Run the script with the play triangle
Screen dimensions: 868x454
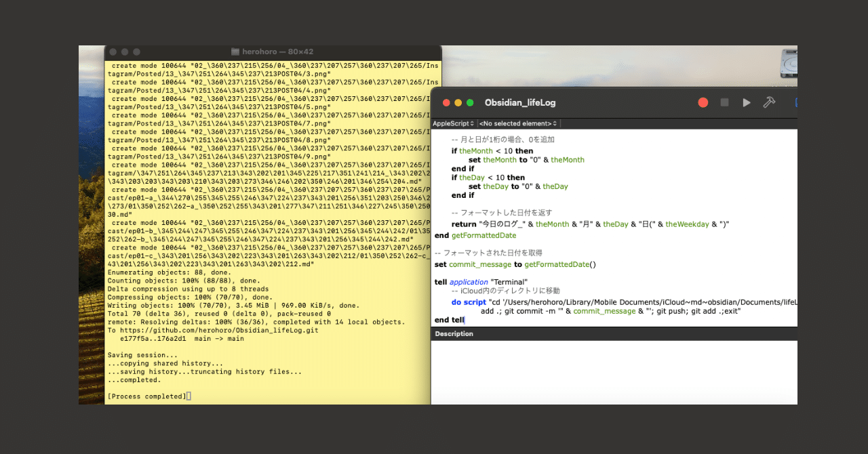(747, 102)
